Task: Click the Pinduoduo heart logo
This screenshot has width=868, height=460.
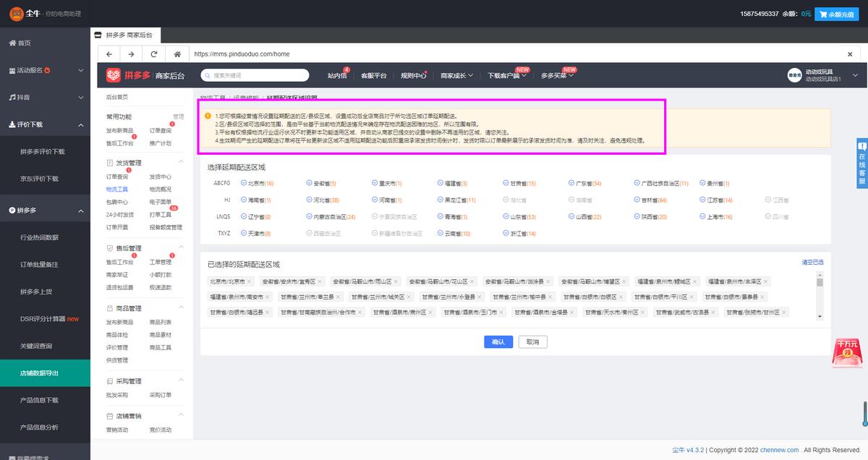Action: [114, 75]
